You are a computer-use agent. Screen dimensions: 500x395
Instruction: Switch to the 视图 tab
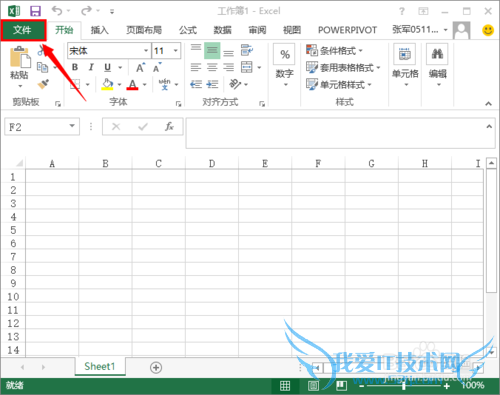tap(292, 30)
